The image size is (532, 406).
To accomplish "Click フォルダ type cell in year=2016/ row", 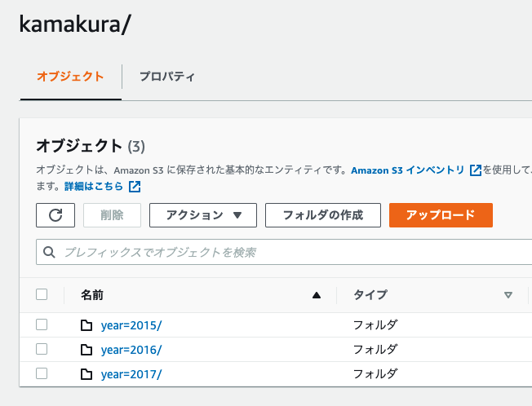I will (x=375, y=350).
